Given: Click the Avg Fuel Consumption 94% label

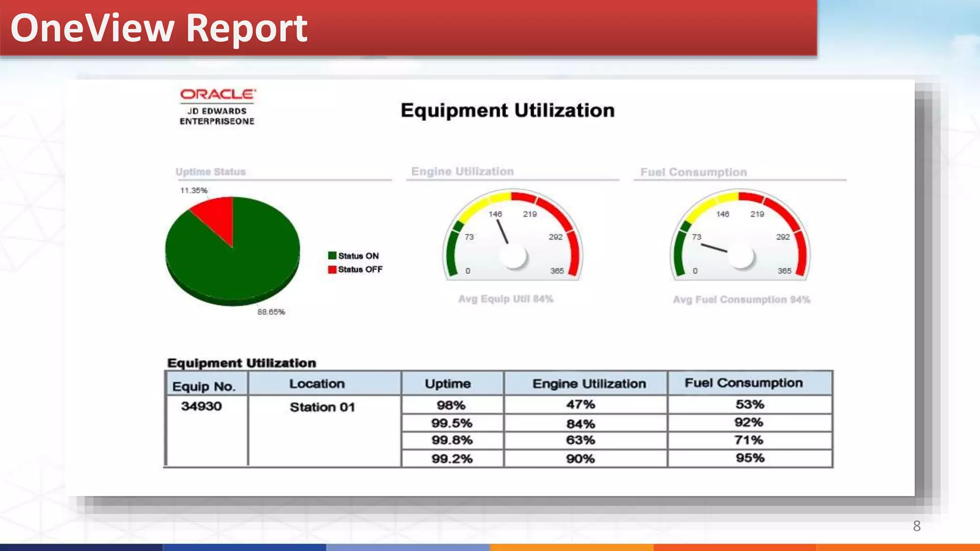Looking at the screenshot, I should [x=741, y=299].
